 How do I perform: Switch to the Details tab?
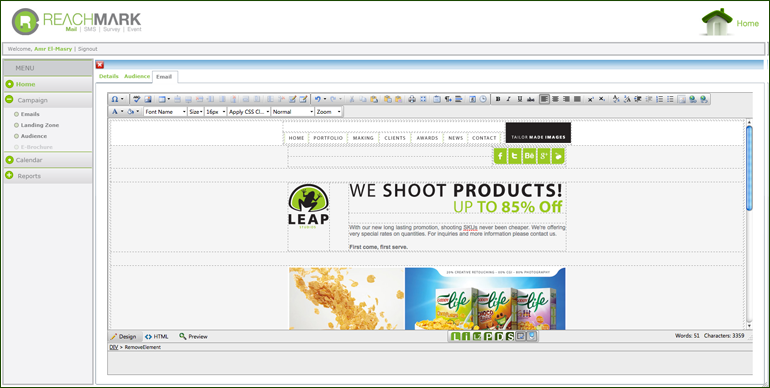coord(109,76)
